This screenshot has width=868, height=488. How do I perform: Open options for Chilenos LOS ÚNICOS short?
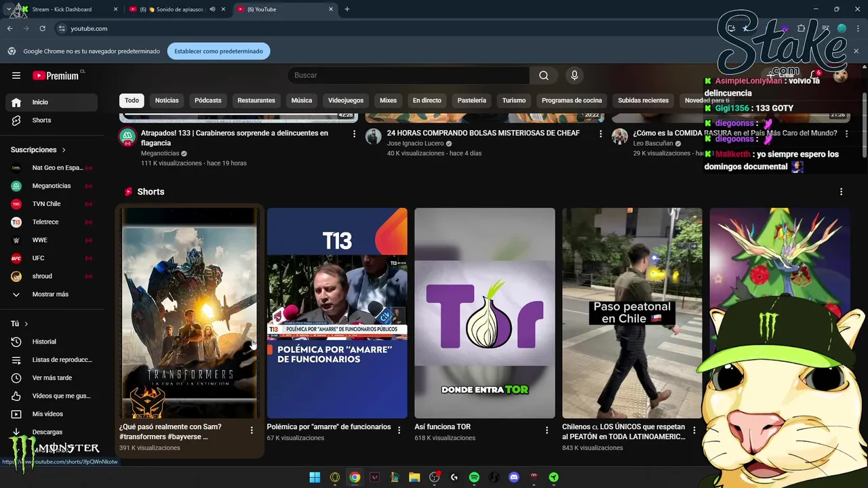click(694, 430)
